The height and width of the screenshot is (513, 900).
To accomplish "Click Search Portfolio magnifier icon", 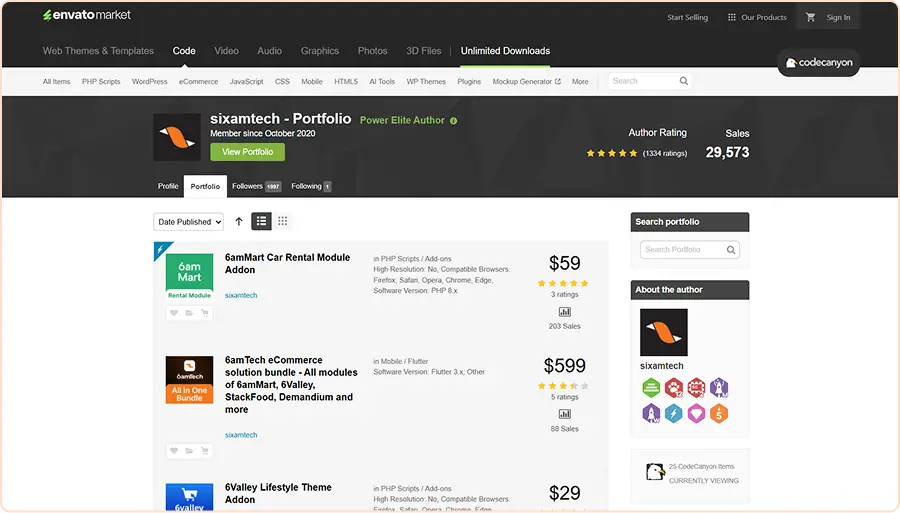I will coord(731,250).
